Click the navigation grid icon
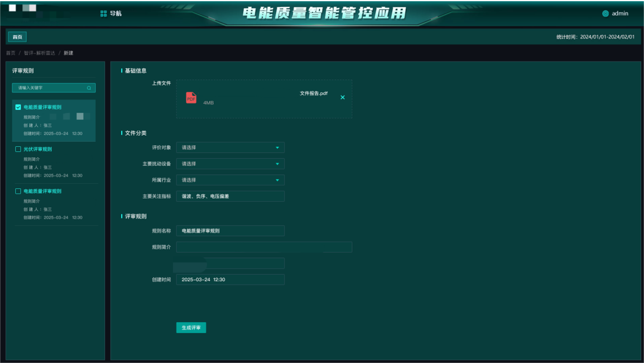Image resolution: width=644 pixels, height=363 pixels. pyautogui.click(x=103, y=13)
